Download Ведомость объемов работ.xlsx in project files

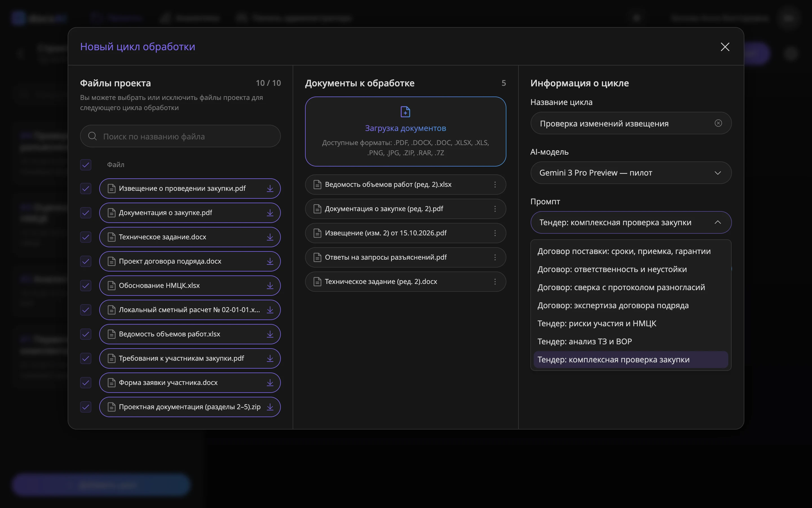click(270, 334)
